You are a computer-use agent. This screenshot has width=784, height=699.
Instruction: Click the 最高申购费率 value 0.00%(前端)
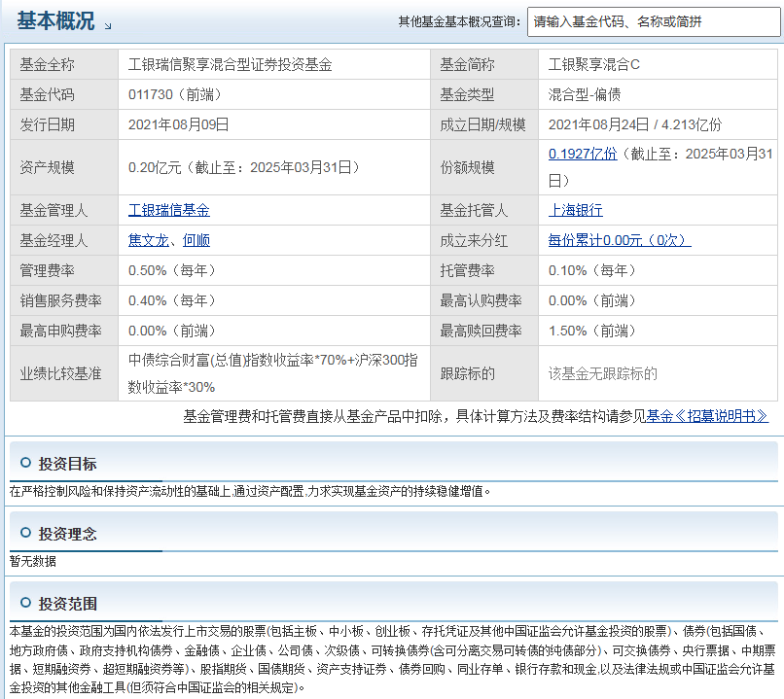point(172,331)
